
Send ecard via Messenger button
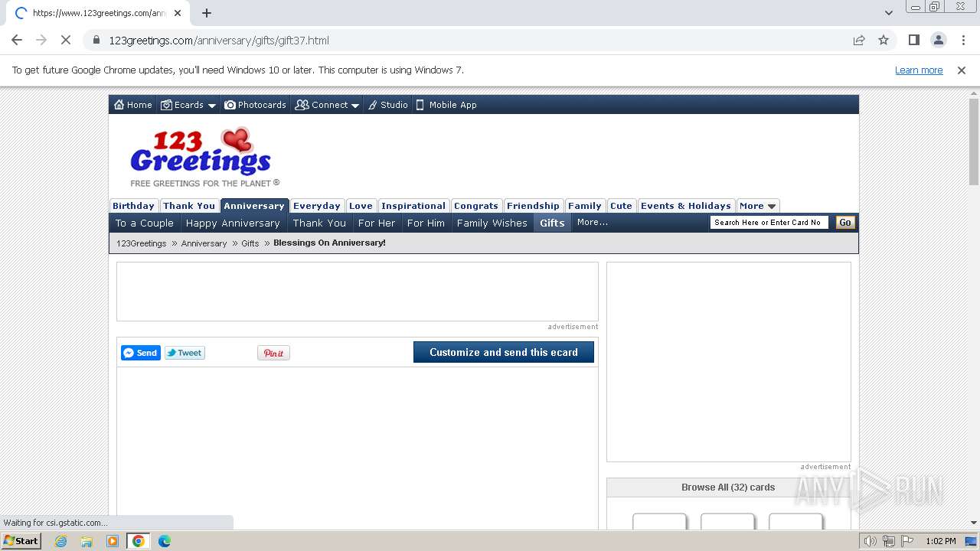click(x=141, y=353)
